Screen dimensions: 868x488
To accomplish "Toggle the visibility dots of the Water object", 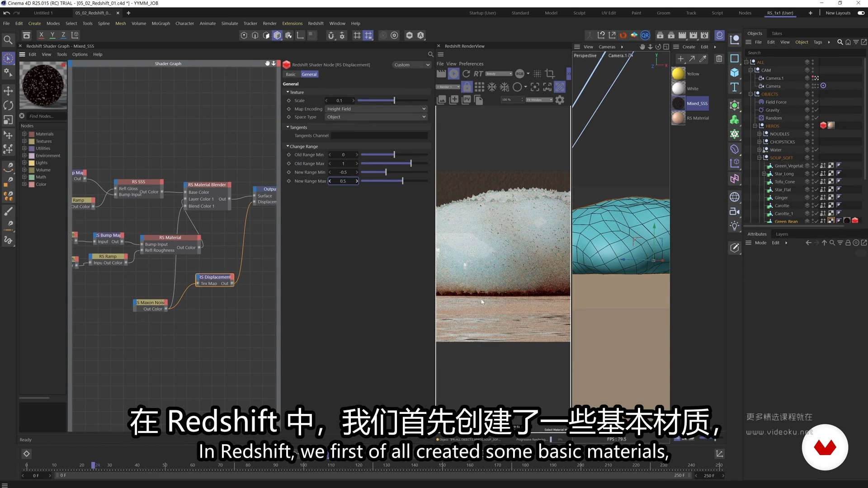I will pos(812,150).
